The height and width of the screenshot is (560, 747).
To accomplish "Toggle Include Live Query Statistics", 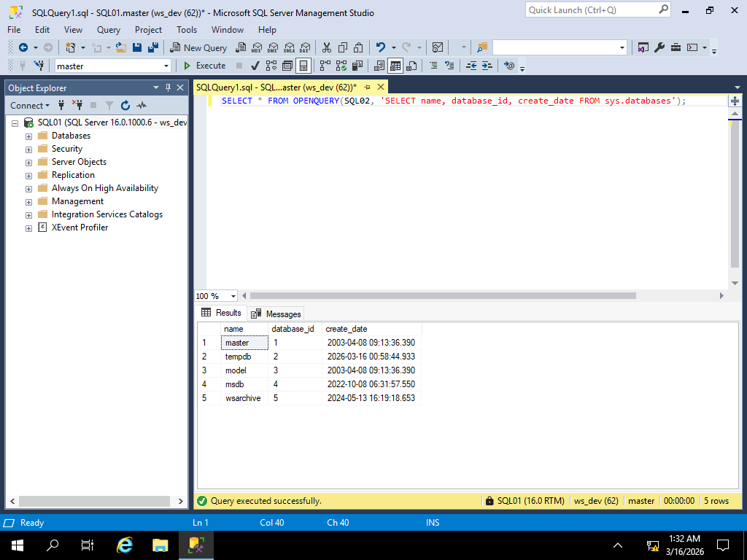I will point(341,66).
